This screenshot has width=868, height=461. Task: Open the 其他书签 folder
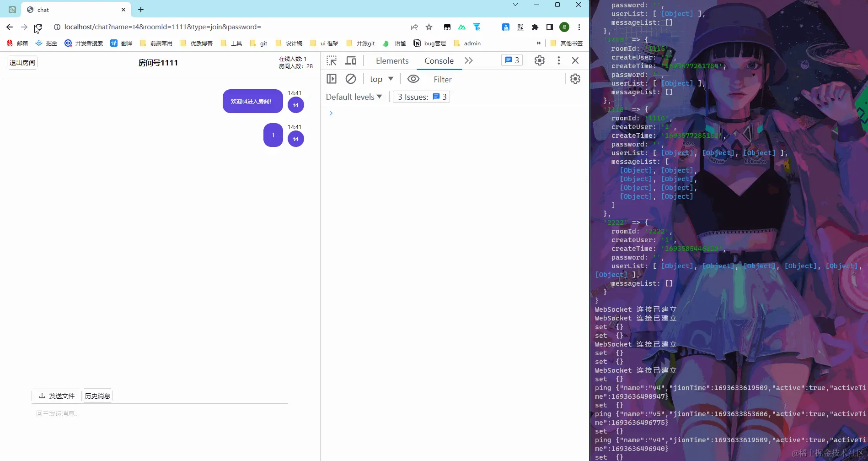(x=567, y=43)
